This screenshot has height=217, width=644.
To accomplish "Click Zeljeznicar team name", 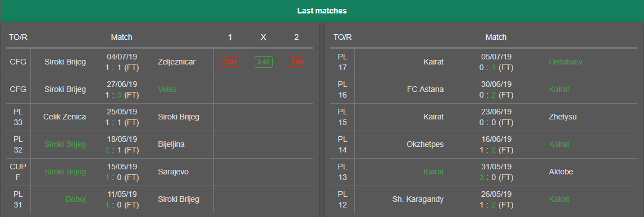I will (177, 62).
